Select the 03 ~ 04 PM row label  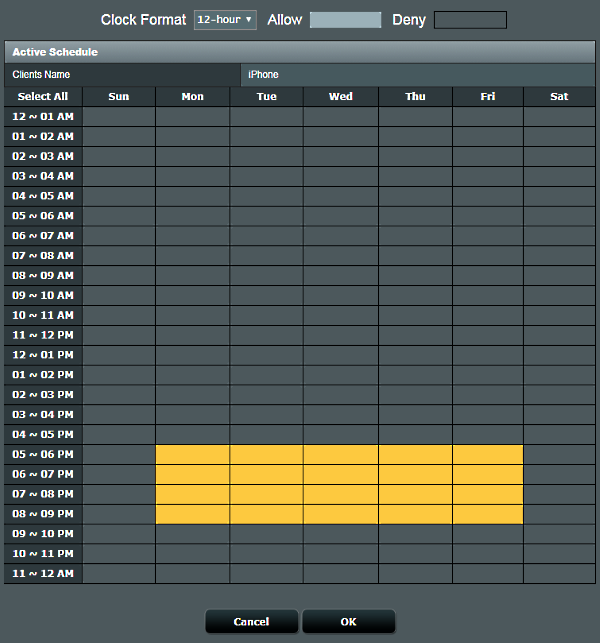click(43, 415)
